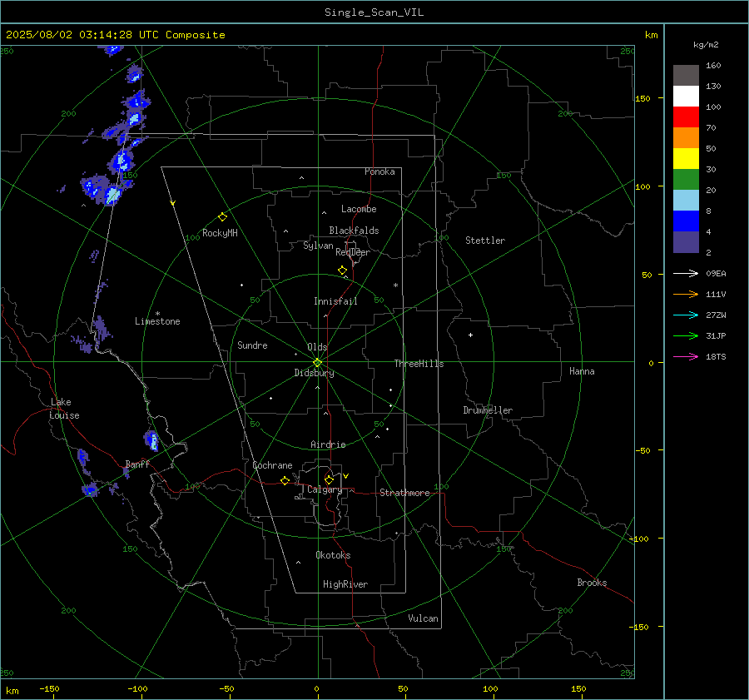
Task: Click the HighRiver city label
Action: point(345,584)
